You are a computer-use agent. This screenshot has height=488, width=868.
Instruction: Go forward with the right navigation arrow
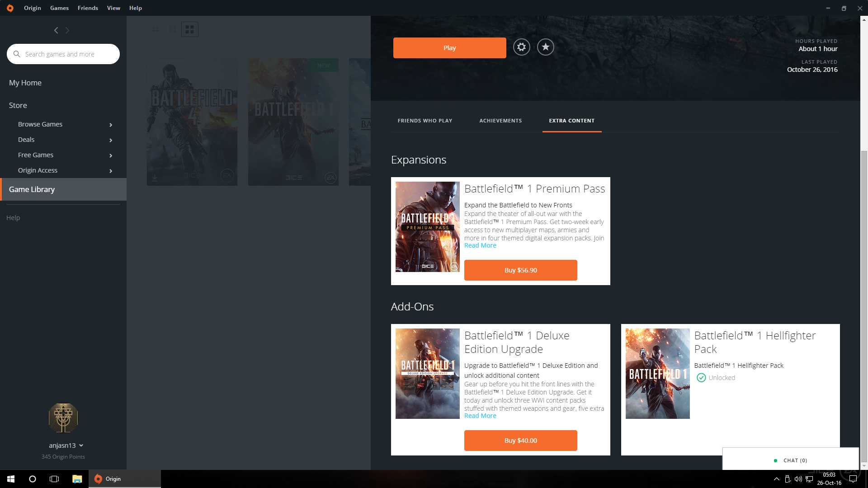point(67,30)
